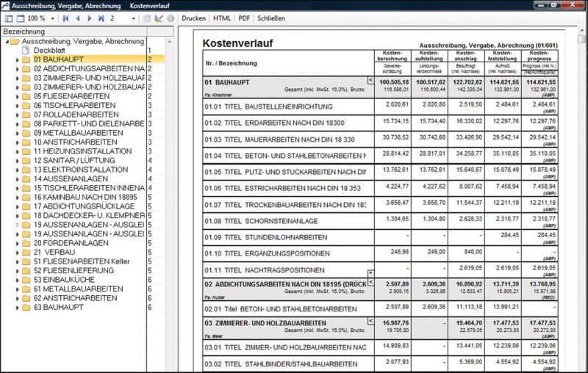This screenshot has width=588, height=373.
Task: Select 61 METALLBAUARBEITEN tree item
Action: [x=79, y=289]
